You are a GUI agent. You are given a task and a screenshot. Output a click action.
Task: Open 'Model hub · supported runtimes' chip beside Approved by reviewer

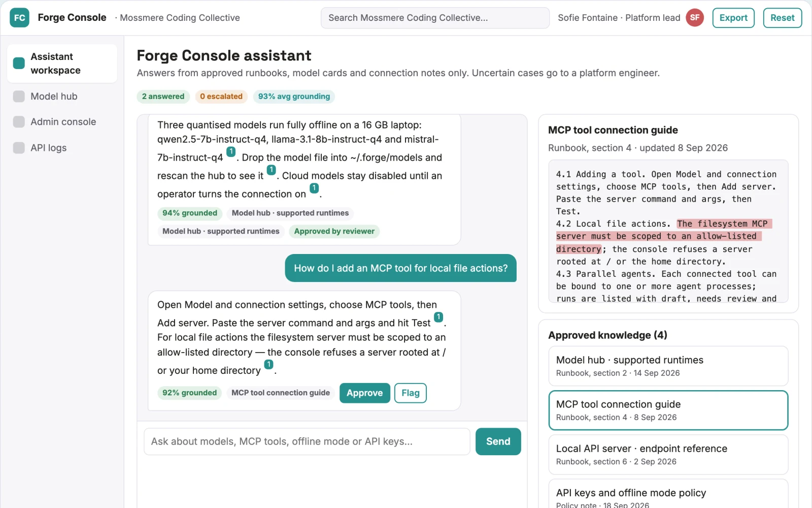point(221,231)
